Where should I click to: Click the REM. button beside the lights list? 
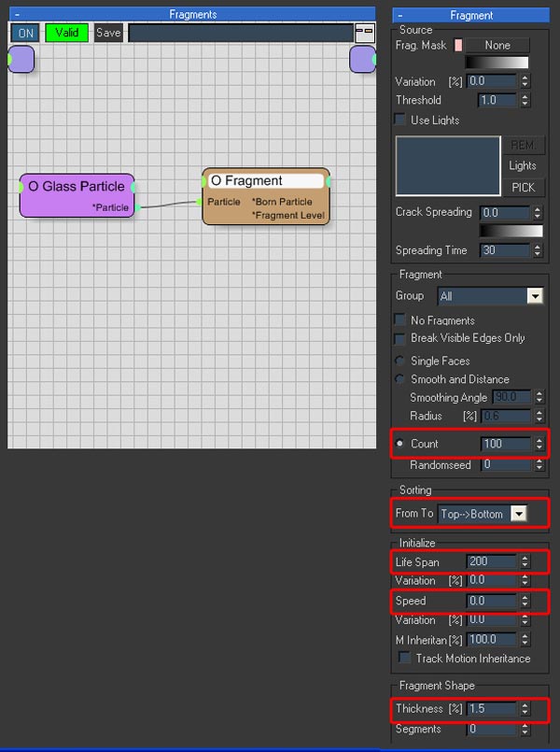pos(523,146)
